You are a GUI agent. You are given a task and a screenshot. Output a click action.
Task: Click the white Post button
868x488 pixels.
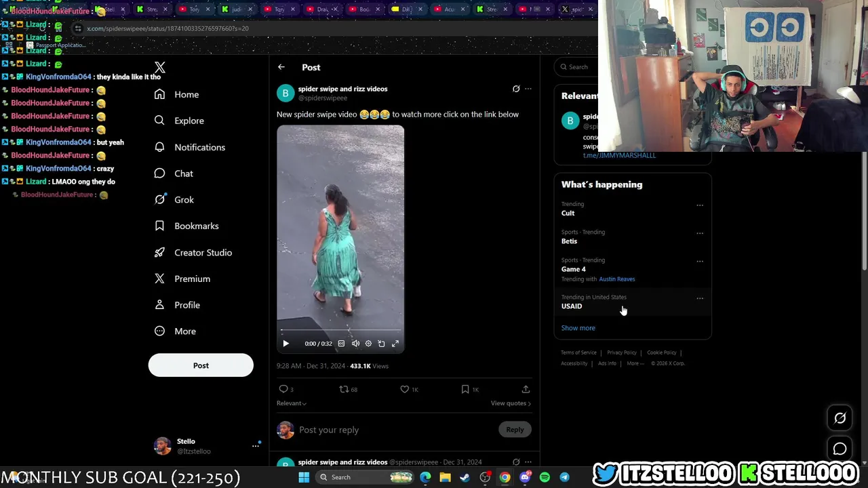pyautogui.click(x=201, y=365)
